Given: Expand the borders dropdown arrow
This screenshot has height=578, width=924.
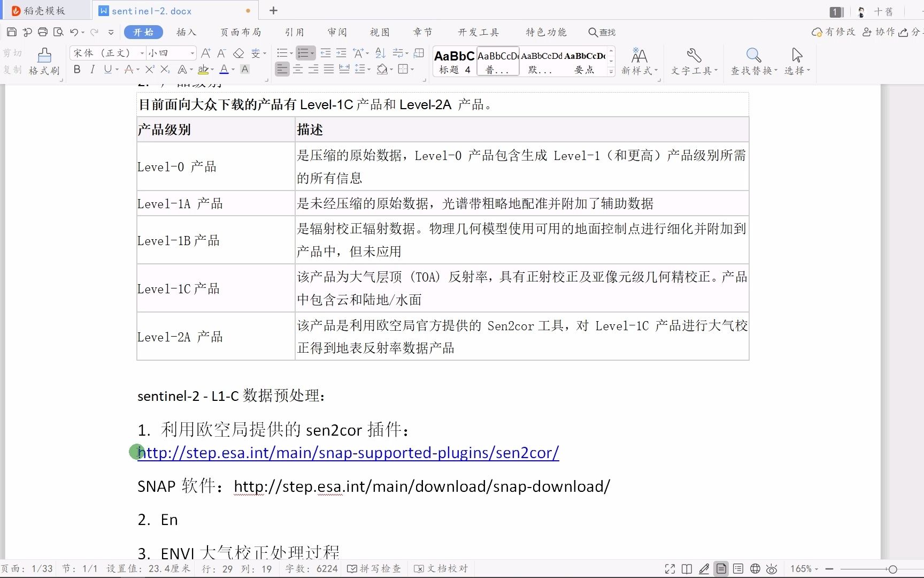Looking at the screenshot, I should pos(412,70).
